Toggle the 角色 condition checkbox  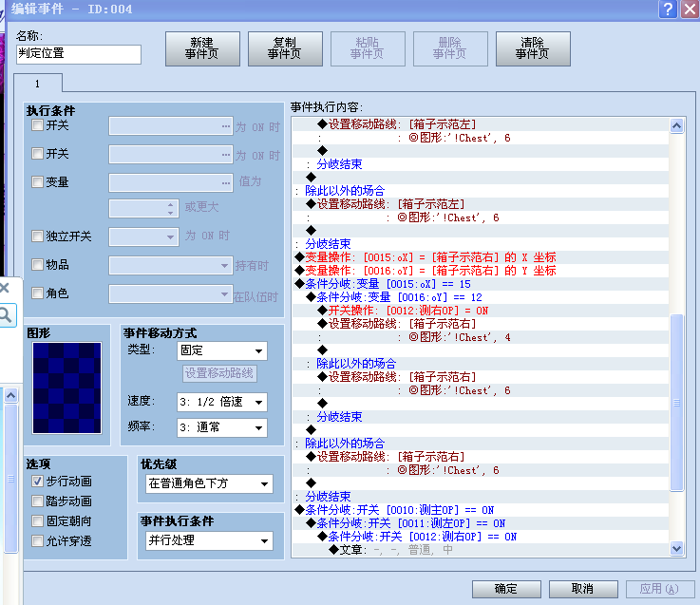click(x=37, y=293)
